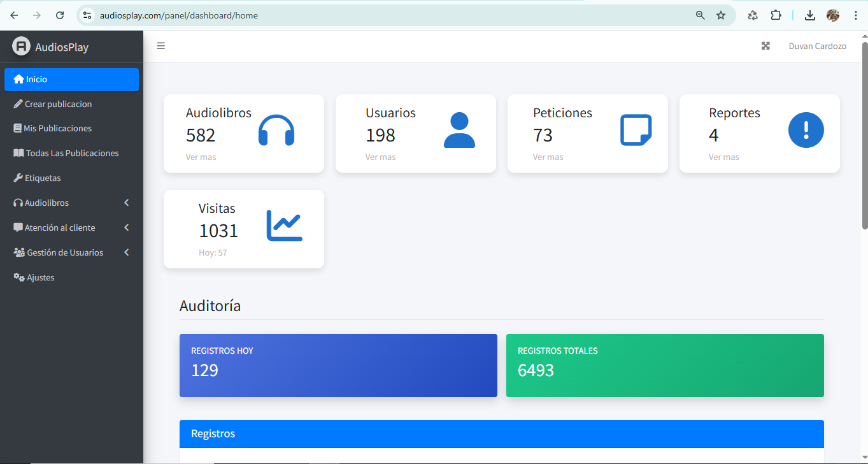Bookmark this page with the star icon

click(720, 15)
